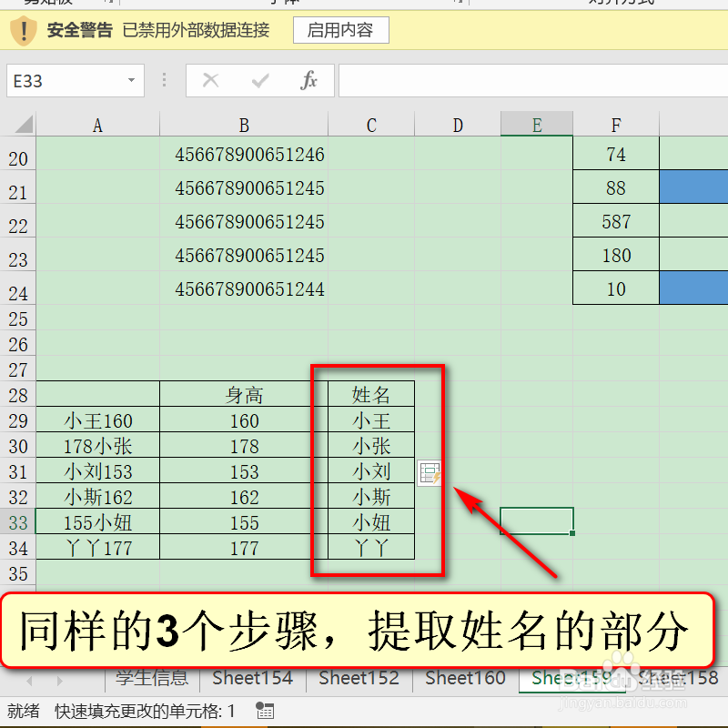The height and width of the screenshot is (728, 728).
Task: Click the Enter checkmark icon beside the formula bar
Action: point(259,81)
